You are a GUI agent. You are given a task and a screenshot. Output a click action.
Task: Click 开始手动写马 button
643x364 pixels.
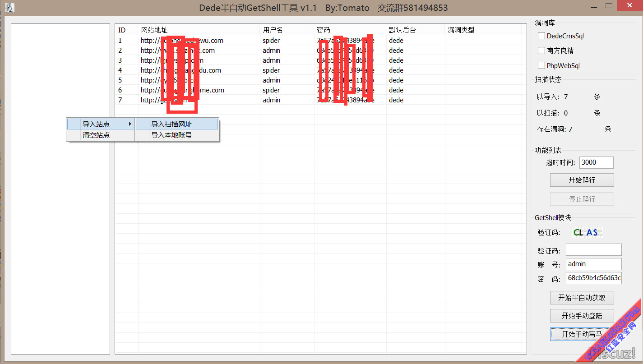point(582,334)
